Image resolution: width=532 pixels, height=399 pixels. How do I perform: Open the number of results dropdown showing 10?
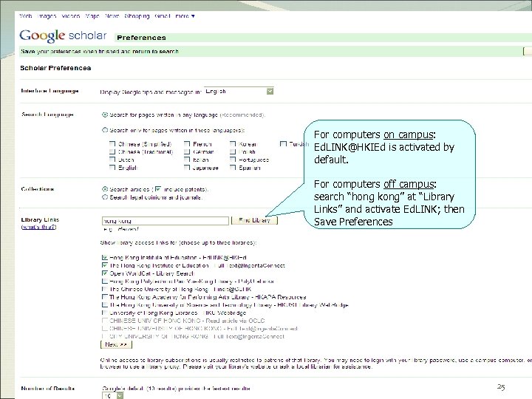click(112, 395)
